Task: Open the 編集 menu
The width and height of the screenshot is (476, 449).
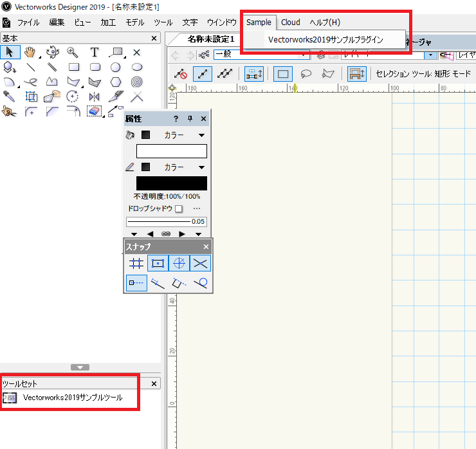Action: (57, 23)
